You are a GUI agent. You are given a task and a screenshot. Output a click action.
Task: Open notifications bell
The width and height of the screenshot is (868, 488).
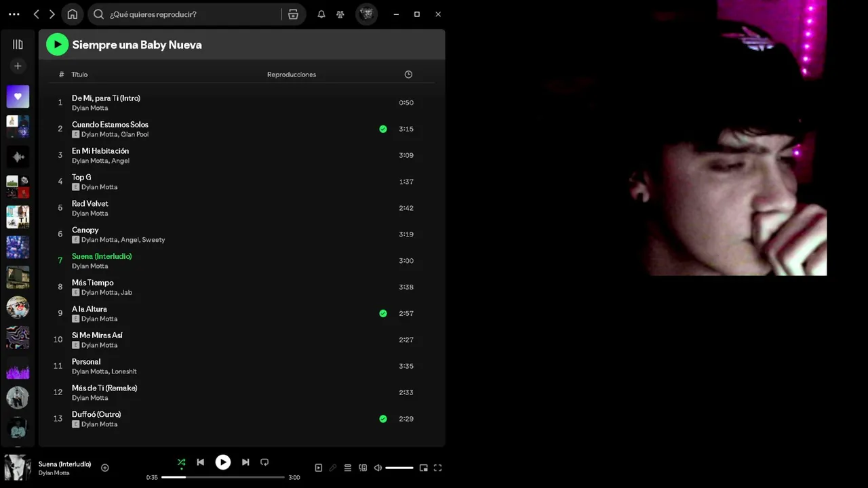click(x=321, y=14)
